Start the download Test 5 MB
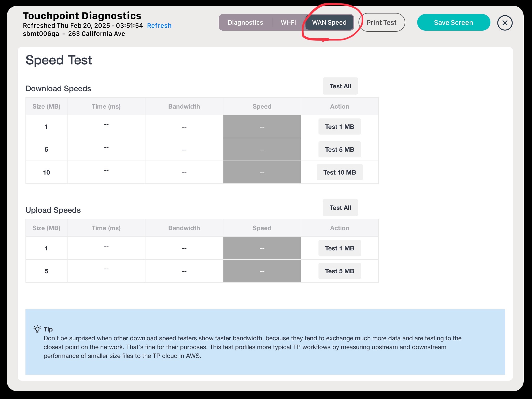 pyautogui.click(x=339, y=150)
